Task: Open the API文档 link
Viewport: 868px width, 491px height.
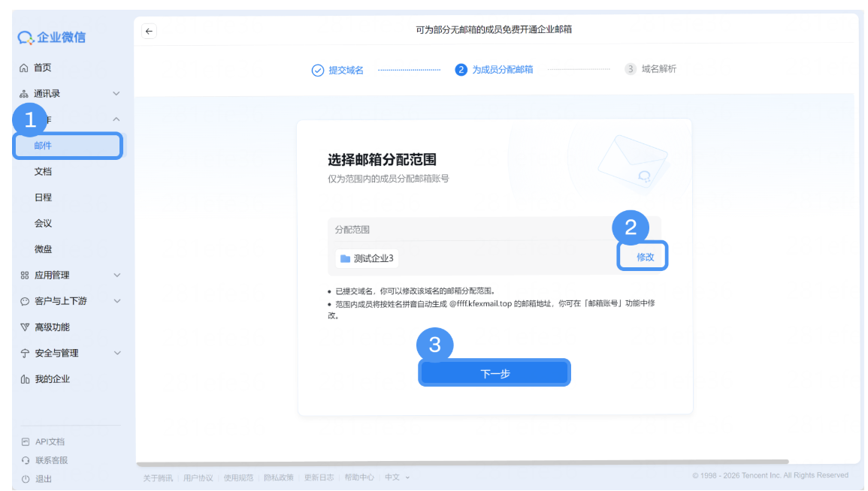Action: [50, 441]
